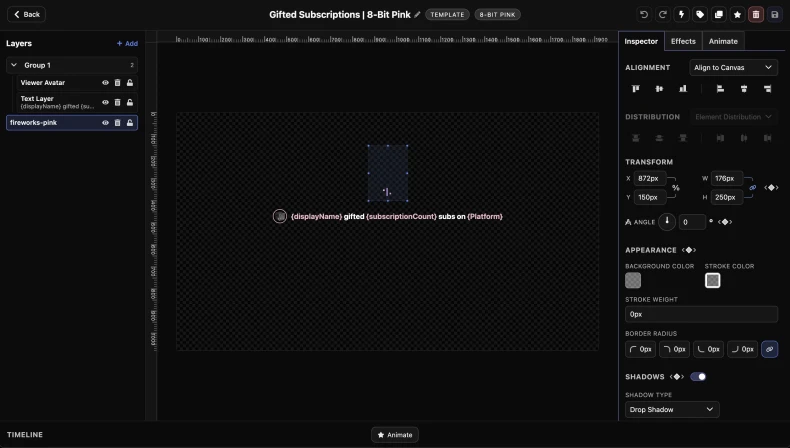Hide the fireworks-pink layer
790x448 pixels.
pos(105,122)
